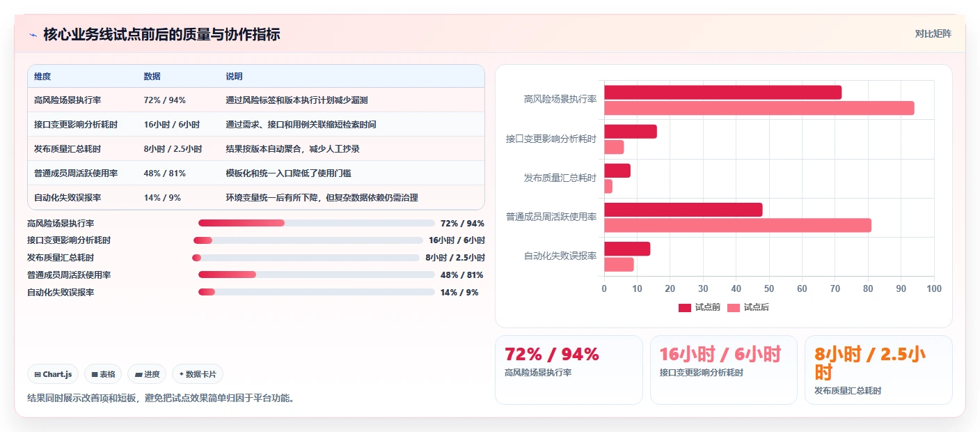Click the 高风险场景执行率 progress bar
The image size is (980, 432).
click(x=317, y=223)
